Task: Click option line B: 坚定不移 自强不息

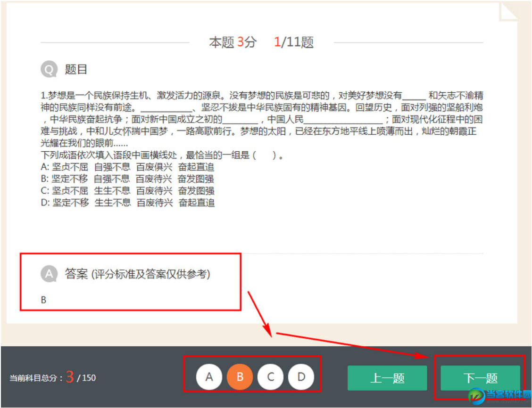Action: coord(127,179)
